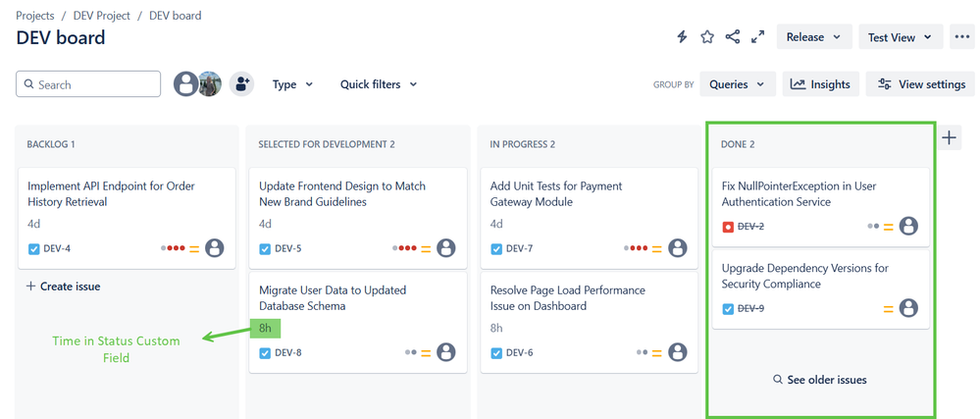
Task: Click the task checkbox icon on DEV-6
Action: 496,352
